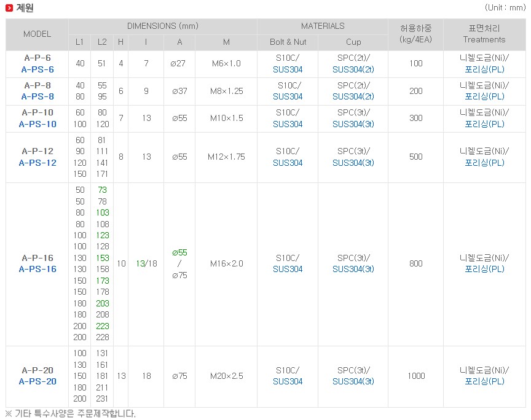Select model A-PS-12
Image resolution: width=531 pixels, height=420 pixels.
click(x=37, y=163)
